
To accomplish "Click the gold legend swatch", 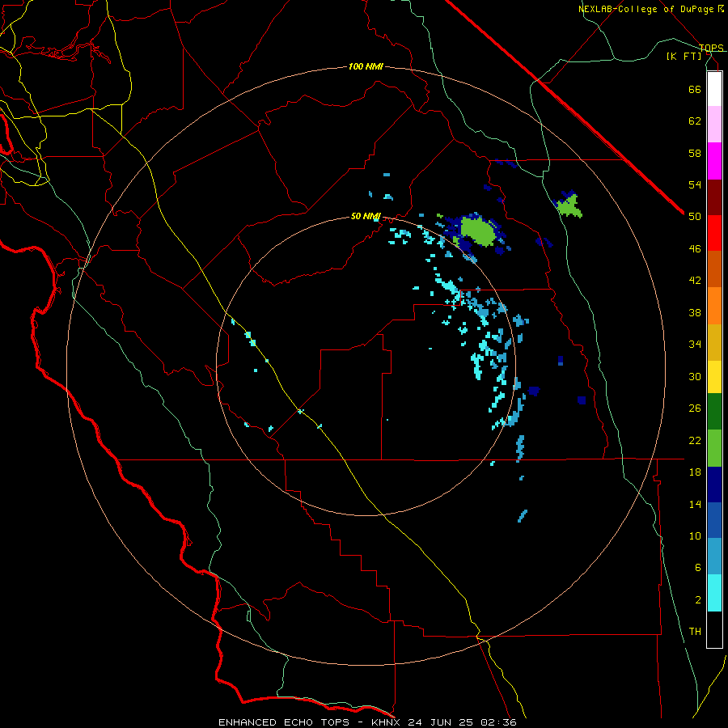I will pyautogui.click(x=714, y=342).
